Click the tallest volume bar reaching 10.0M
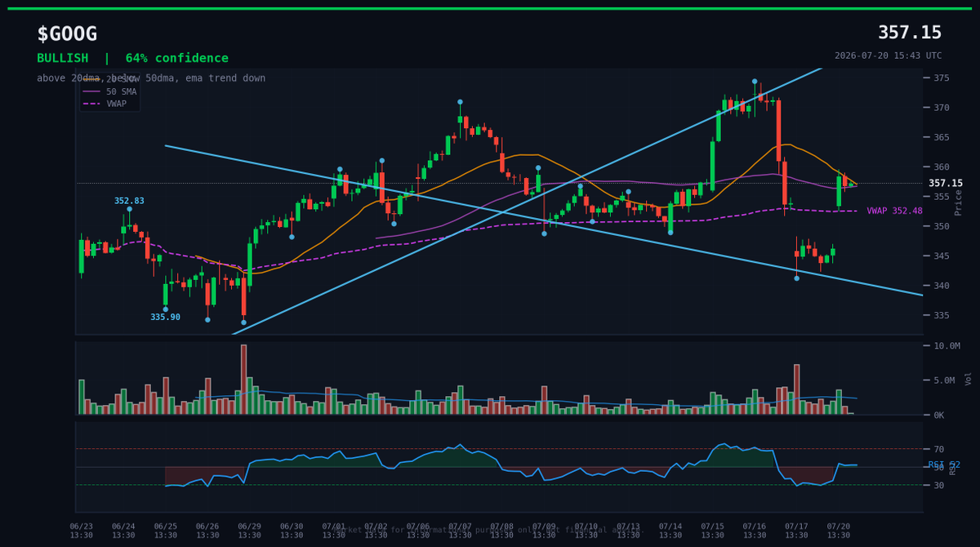 tap(243, 380)
